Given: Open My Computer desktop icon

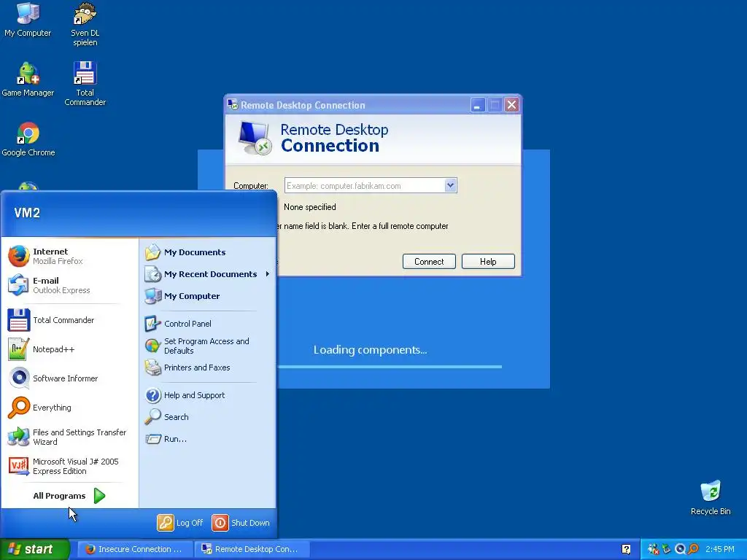Looking at the screenshot, I should 28,20.
